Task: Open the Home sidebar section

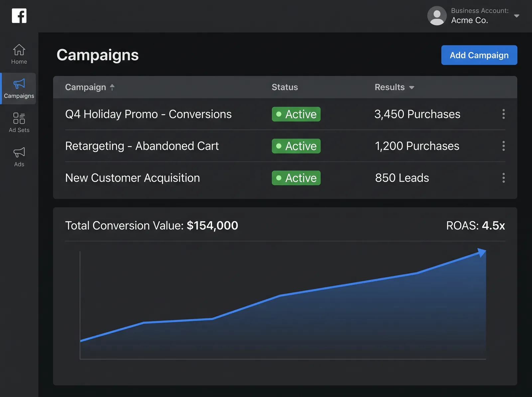Action: pos(19,54)
